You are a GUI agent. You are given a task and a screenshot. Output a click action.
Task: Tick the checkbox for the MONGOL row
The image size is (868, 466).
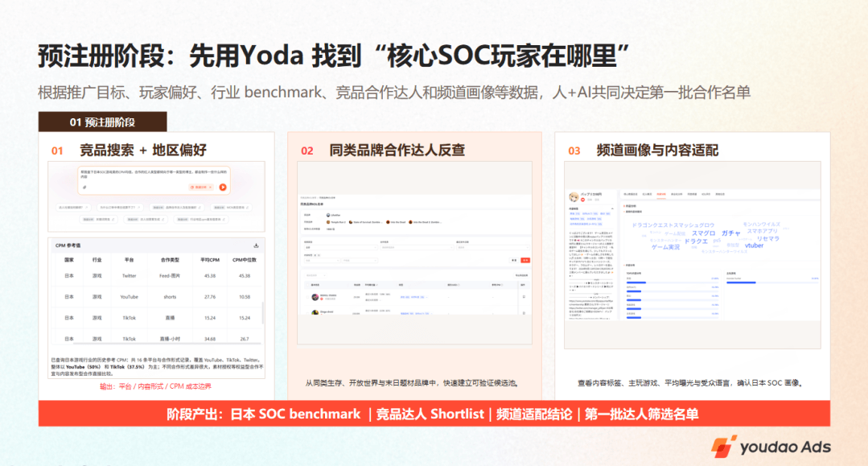pos(307,297)
